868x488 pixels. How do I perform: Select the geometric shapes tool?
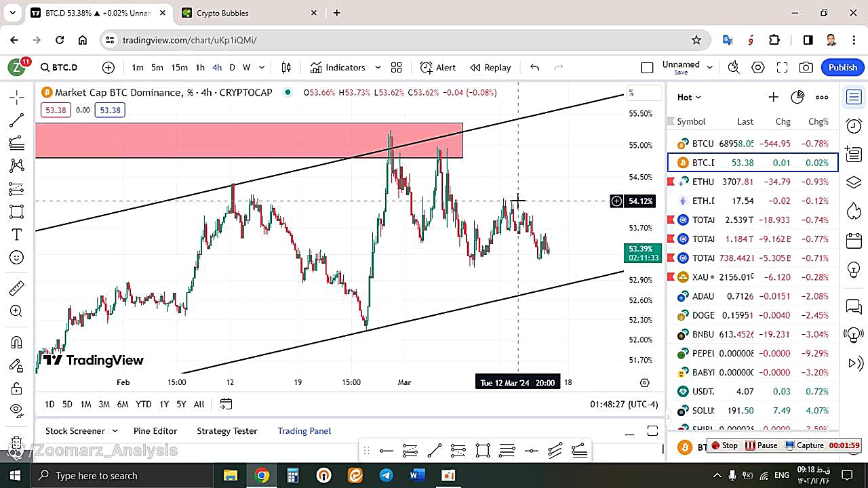pyautogui.click(x=17, y=211)
